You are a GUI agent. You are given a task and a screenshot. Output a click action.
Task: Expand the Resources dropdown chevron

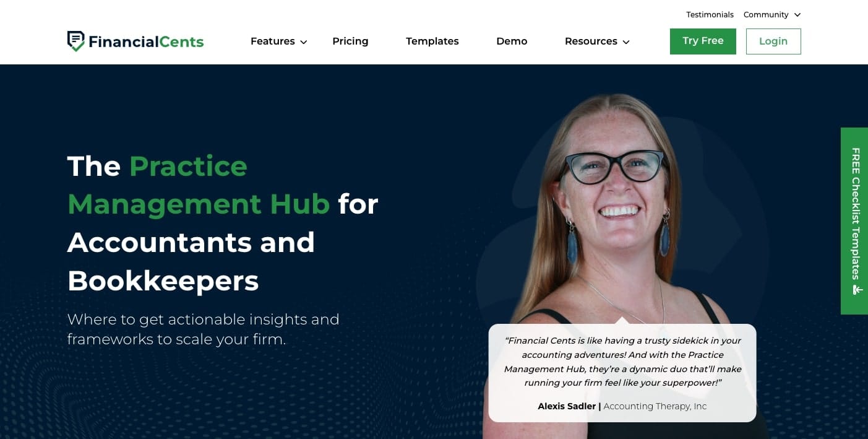[626, 42]
